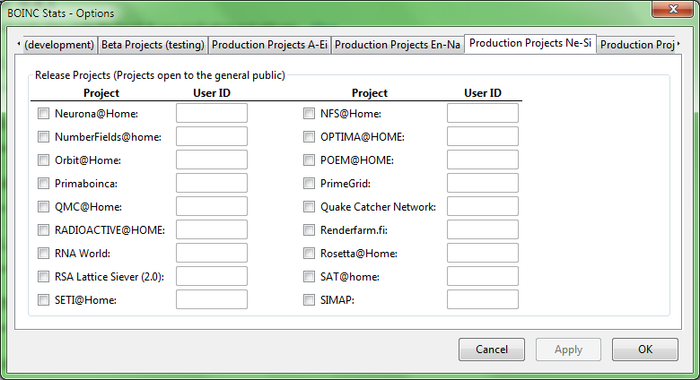The height and width of the screenshot is (380, 700).
Task: Switch to Production Projects A-Ei tab
Action: click(270, 45)
